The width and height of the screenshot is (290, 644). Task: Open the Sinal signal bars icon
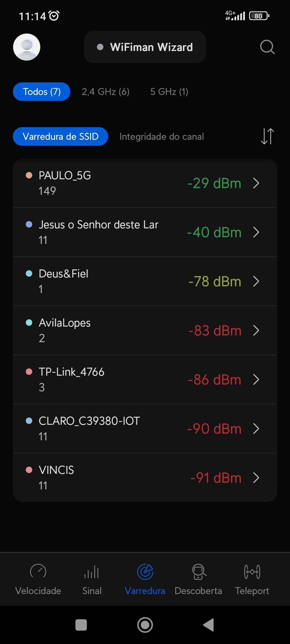point(92,572)
